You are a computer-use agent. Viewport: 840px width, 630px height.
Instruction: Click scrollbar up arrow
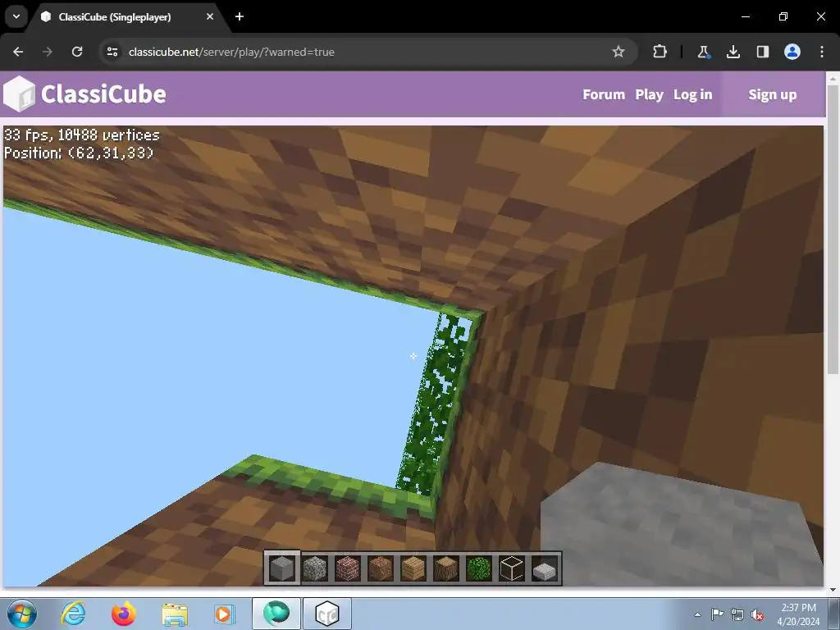pos(833,78)
